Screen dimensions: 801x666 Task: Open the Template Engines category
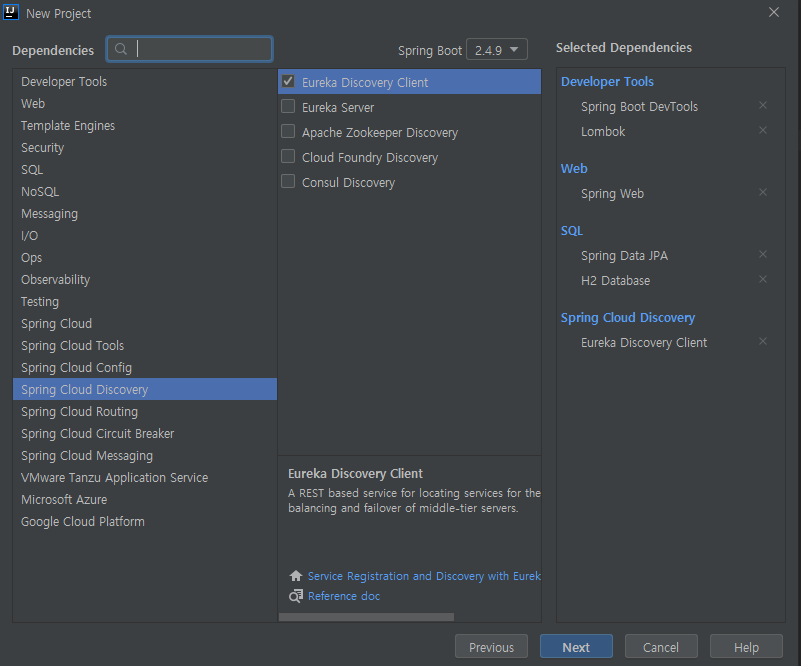click(145, 126)
